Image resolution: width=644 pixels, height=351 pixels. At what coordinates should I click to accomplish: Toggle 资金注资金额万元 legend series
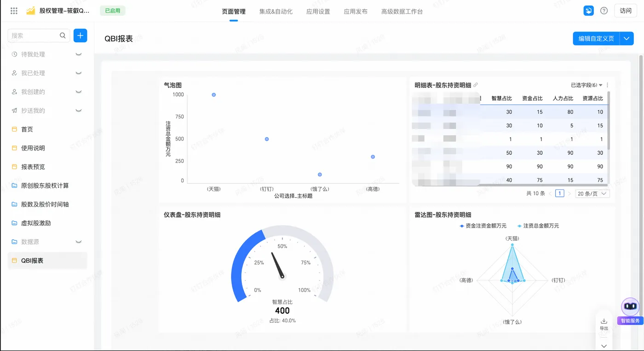click(483, 226)
